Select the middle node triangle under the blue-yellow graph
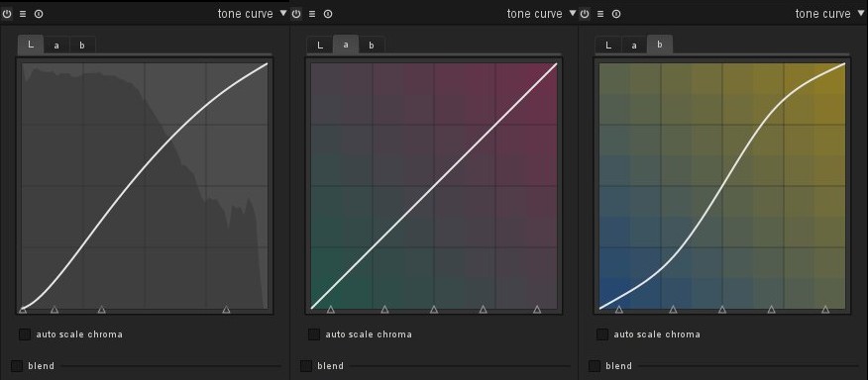Image resolution: width=868 pixels, height=380 pixels. [x=722, y=310]
